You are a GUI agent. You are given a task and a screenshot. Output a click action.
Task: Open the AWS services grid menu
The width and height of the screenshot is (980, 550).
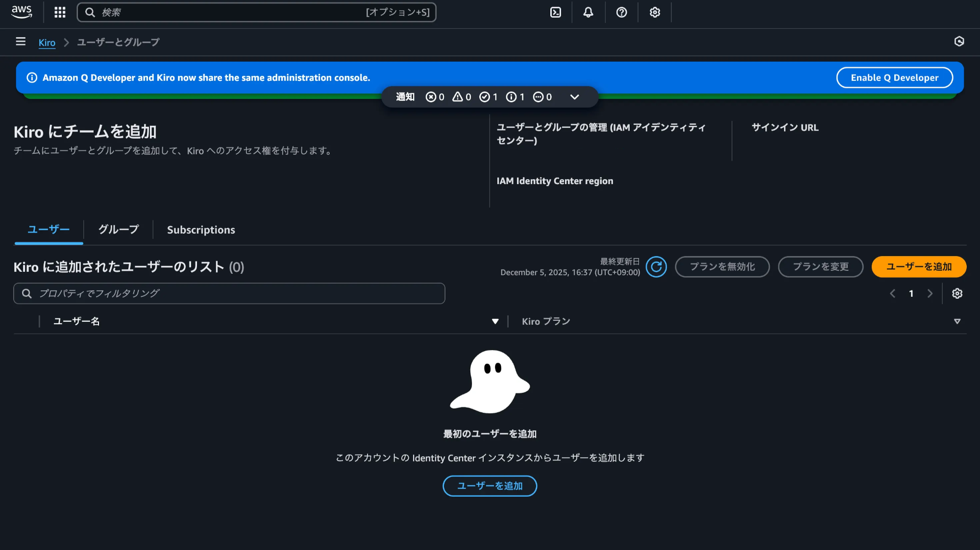pyautogui.click(x=60, y=12)
